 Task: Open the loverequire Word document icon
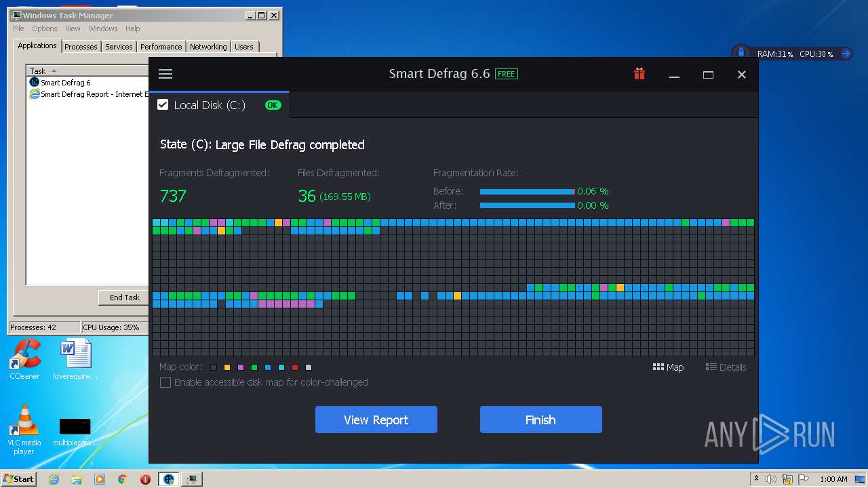click(x=75, y=359)
